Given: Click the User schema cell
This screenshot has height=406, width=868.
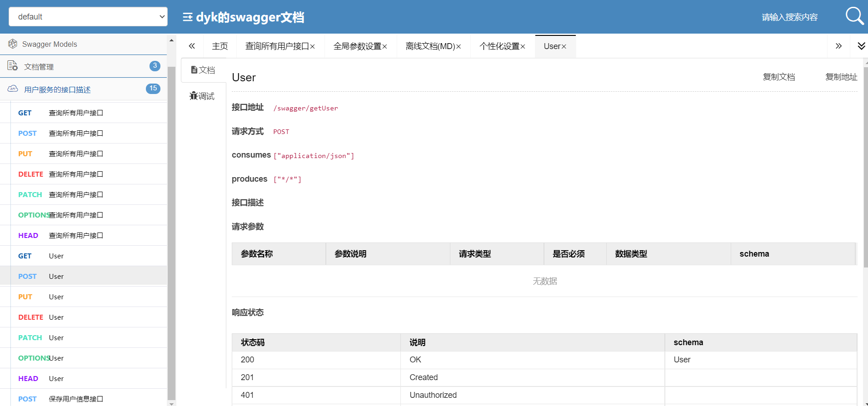Looking at the screenshot, I should click(761, 360).
